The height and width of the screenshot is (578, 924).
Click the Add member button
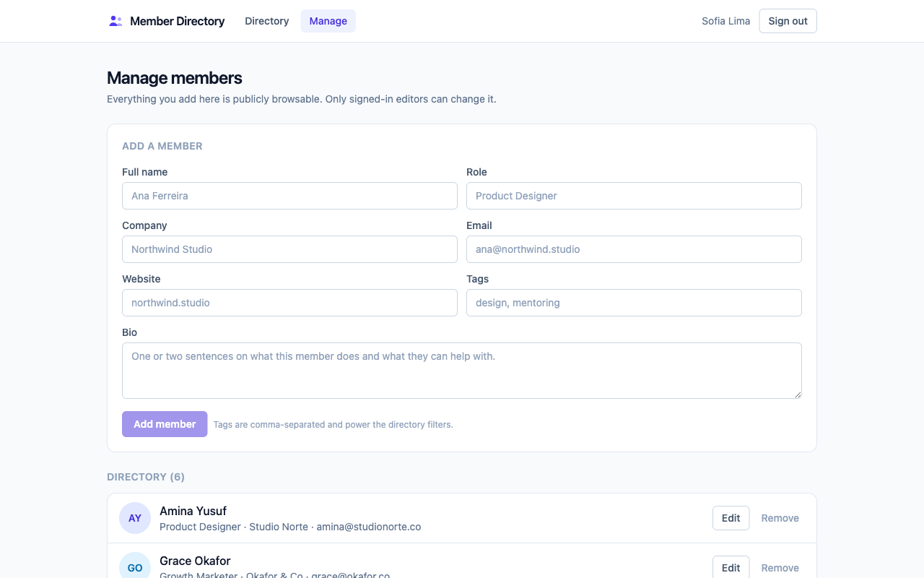pyautogui.click(x=165, y=424)
